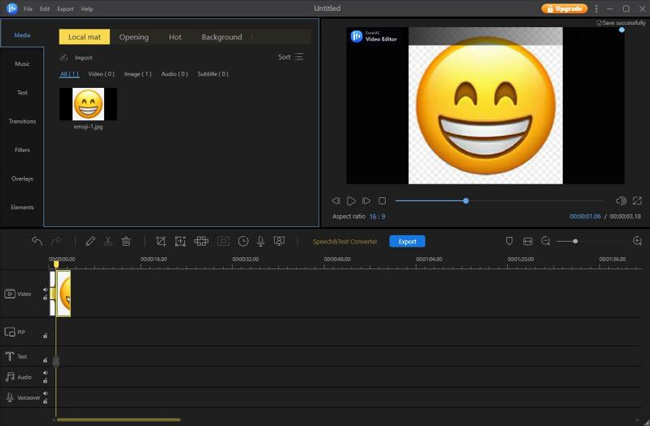Open the Elements sidebar panel
This screenshot has width=650, height=426.
(22, 207)
